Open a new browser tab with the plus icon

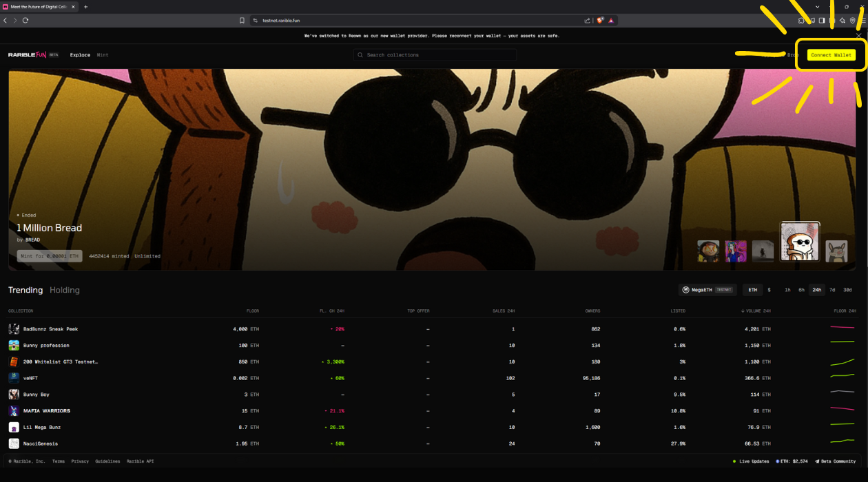pyautogui.click(x=86, y=7)
